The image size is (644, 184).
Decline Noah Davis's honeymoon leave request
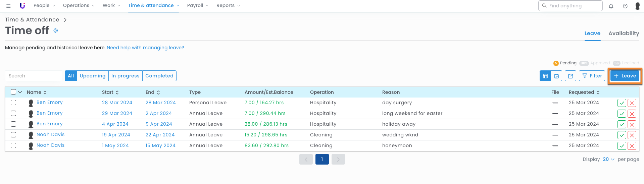[x=632, y=146]
